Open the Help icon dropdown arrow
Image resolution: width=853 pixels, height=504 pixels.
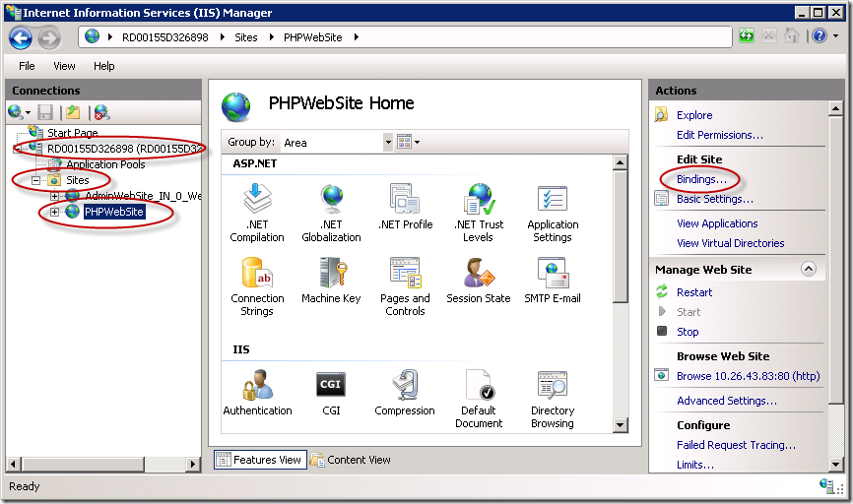pyautogui.click(x=835, y=36)
